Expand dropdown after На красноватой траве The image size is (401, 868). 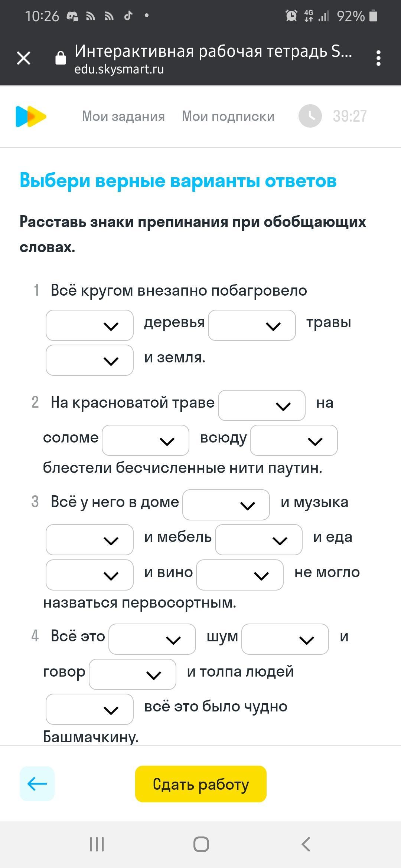(x=262, y=405)
